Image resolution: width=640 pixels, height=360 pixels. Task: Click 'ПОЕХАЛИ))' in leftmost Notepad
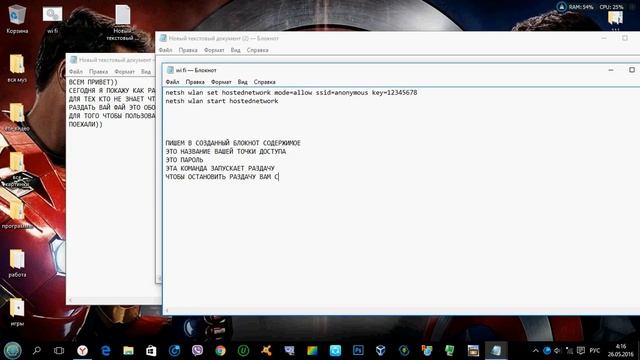point(85,124)
